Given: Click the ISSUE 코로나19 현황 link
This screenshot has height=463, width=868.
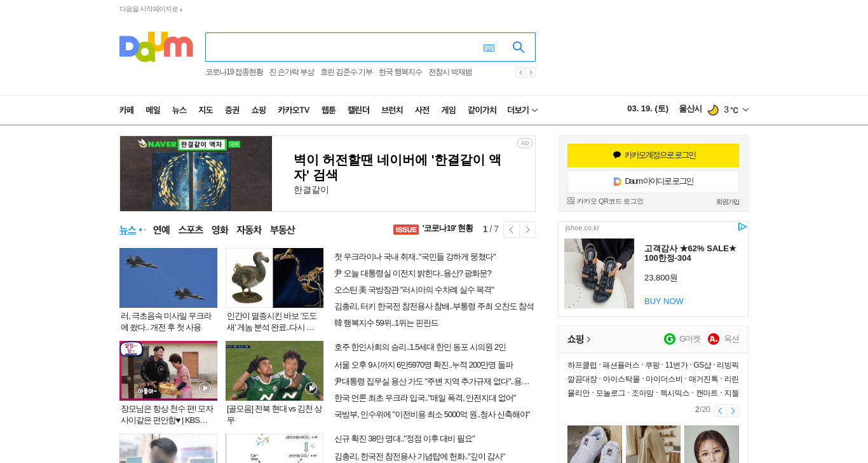Looking at the screenshot, I should click(x=433, y=229).
